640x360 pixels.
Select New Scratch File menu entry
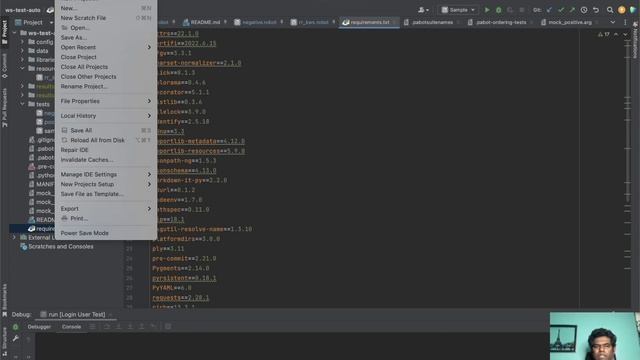click(106, 18)
